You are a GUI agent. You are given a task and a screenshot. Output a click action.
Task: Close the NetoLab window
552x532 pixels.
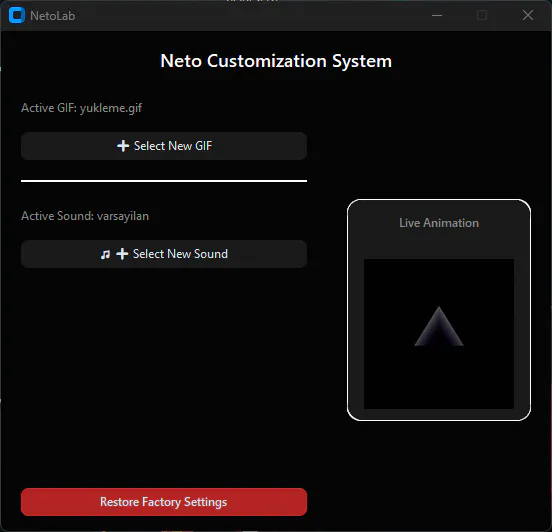[x=528, y=15]
